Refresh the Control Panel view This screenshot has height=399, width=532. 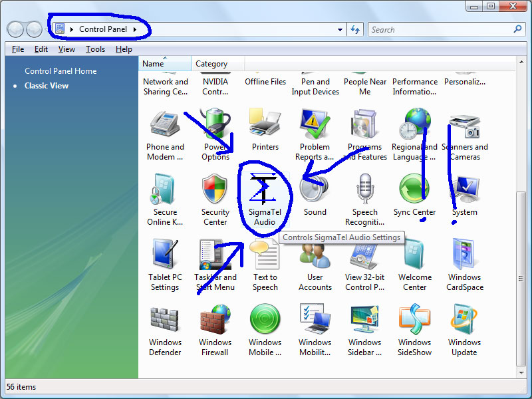pyautogui.click(x=355, y=29)
